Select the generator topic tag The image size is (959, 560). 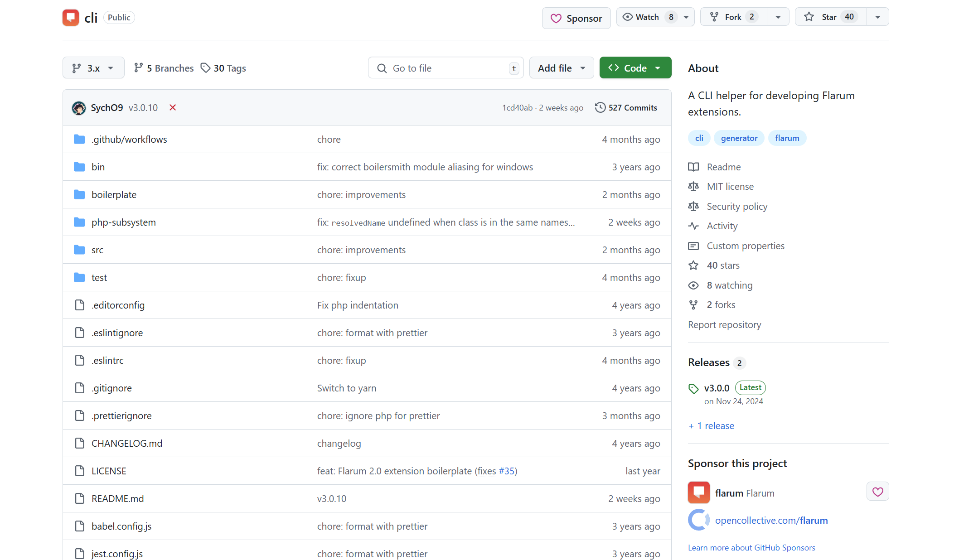[739, 138]
